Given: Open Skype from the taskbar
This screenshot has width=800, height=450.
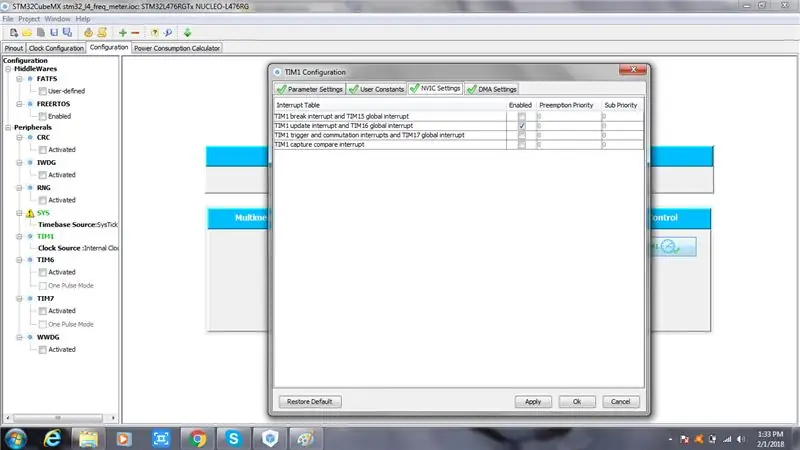Looking at the screenshot, I should pyautogui.click(x=233, y=438).
